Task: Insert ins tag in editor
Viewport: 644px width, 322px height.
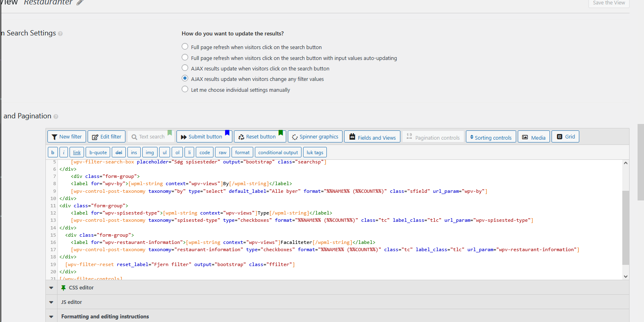Action: click(134, 153)
